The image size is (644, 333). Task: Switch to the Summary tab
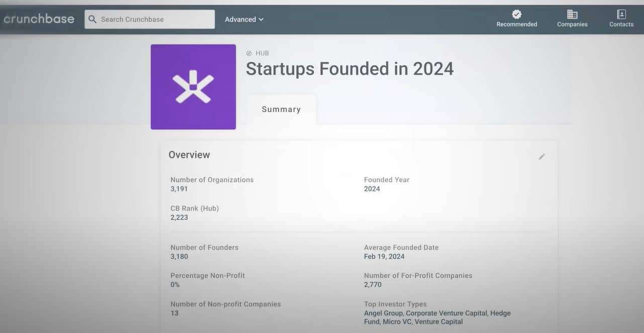[281, 109]
